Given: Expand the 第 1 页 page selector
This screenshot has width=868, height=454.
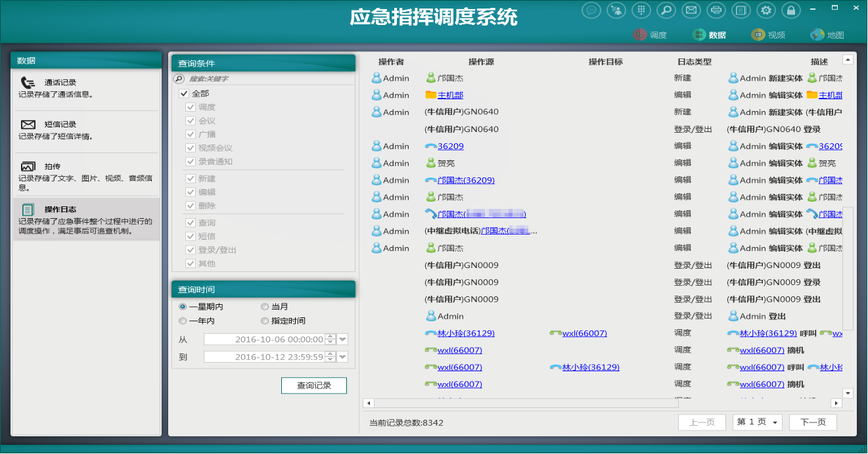Looking at the screenshot, I should click(757, 422).
